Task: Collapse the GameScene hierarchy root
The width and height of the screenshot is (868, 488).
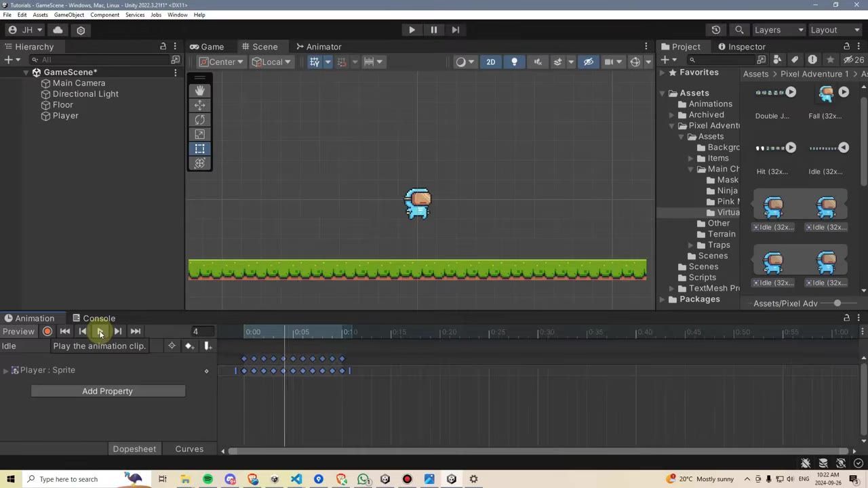Action: 26,73
